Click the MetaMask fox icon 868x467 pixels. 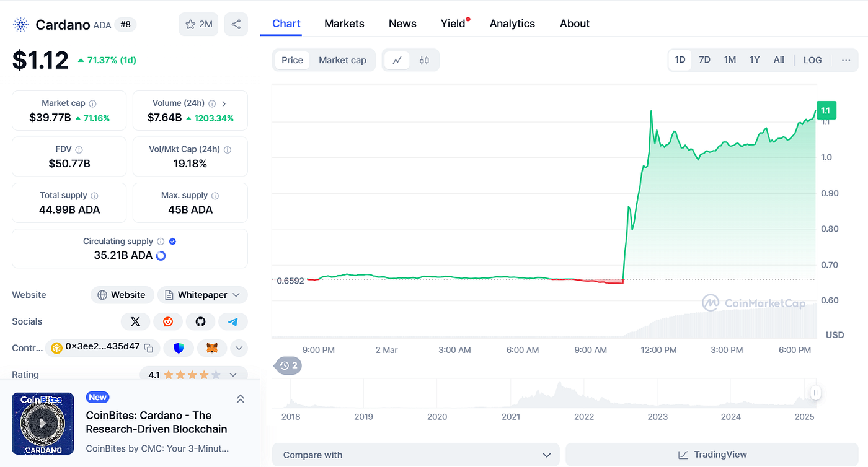coord(212,348)
